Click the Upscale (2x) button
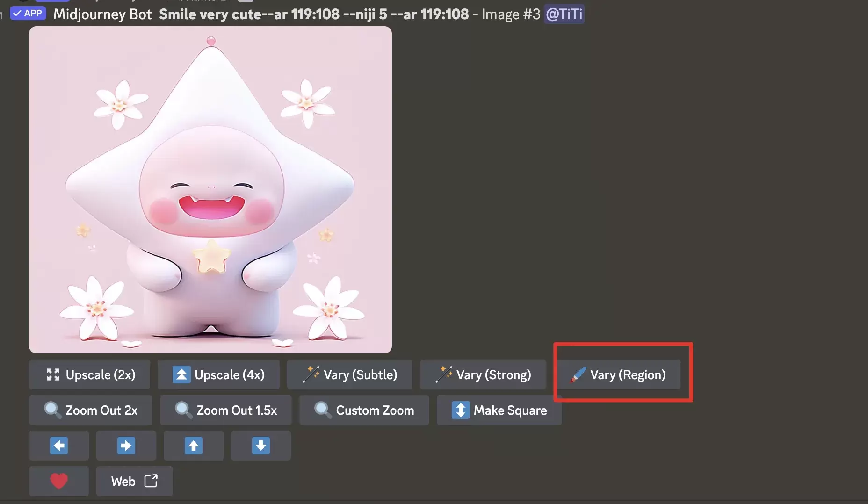 [89, 374]
